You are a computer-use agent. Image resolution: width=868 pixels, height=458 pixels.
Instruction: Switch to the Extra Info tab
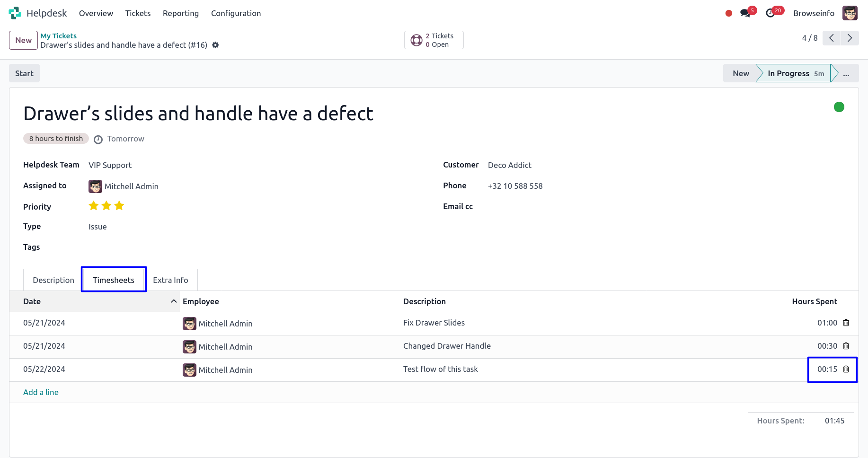170,280
